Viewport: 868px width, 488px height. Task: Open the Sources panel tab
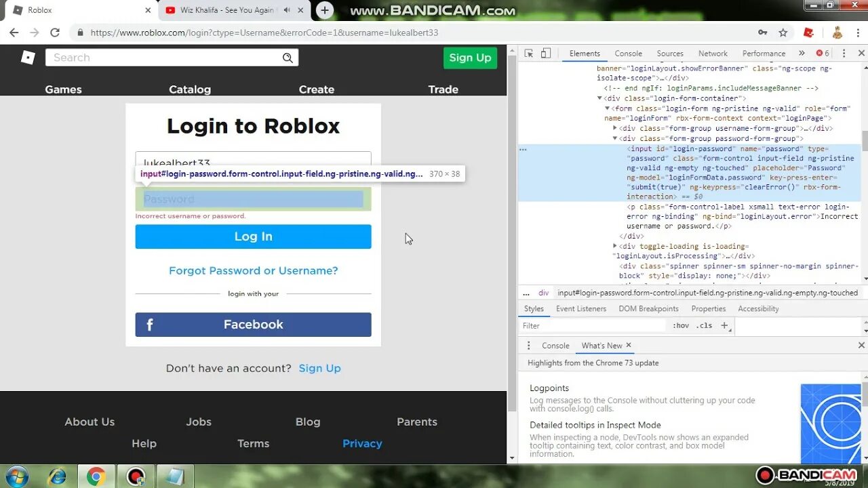click(670, 54)
